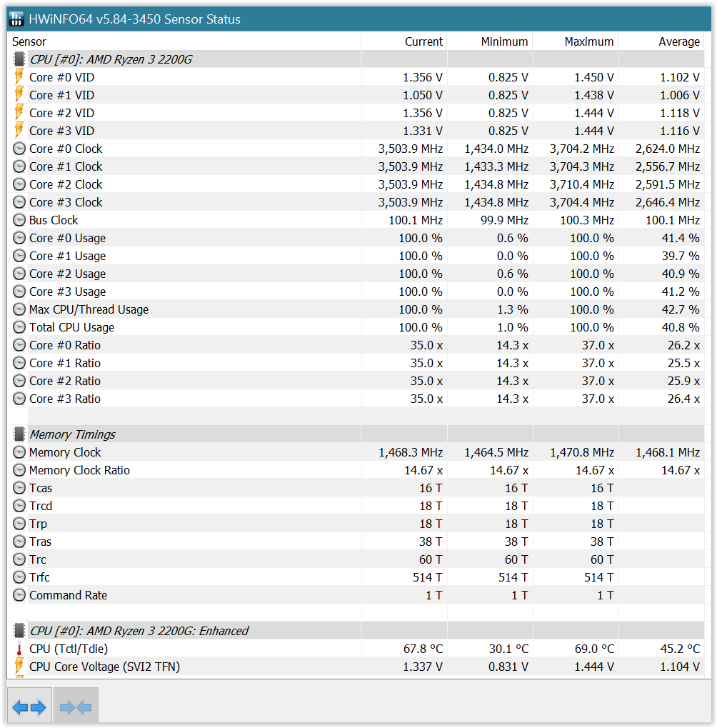The width and height of the screenshot is (717, 728).
Task: Click the icon beside Core #0 Ratio
Action: click(x=19, y=346)
